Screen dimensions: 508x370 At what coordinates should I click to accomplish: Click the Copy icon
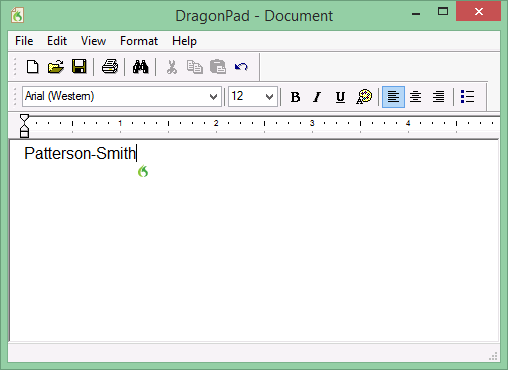click(195, 67)
